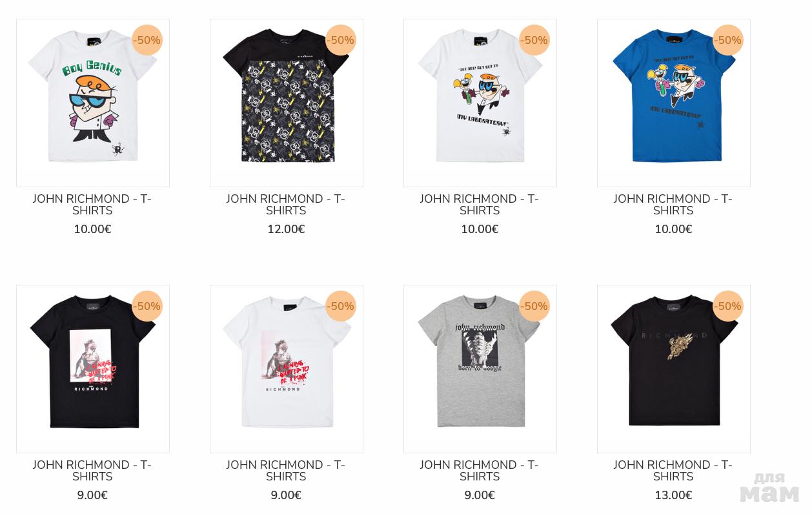
Task: View the grey John Richmond print t-shirt
Action: coord(480,369)
